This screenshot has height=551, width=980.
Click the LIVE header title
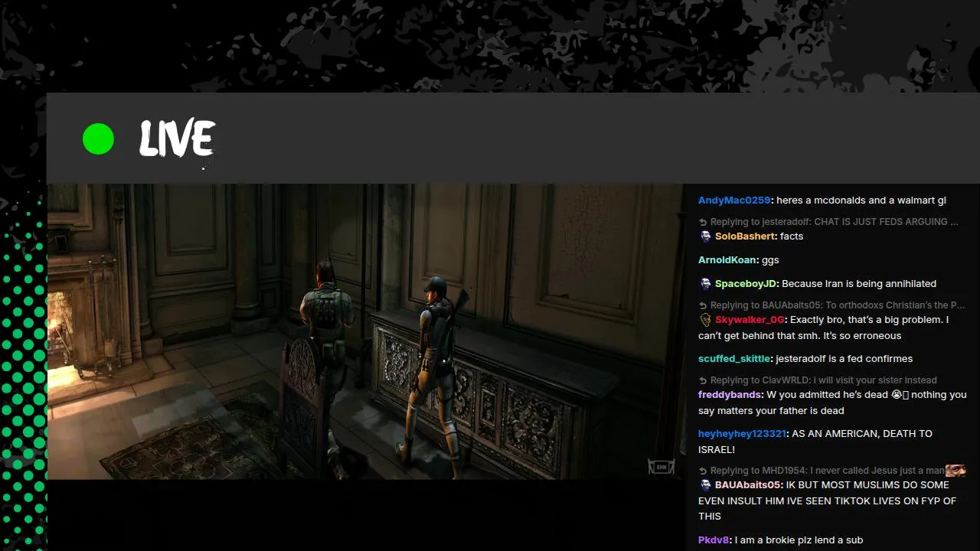click(177, 139)
